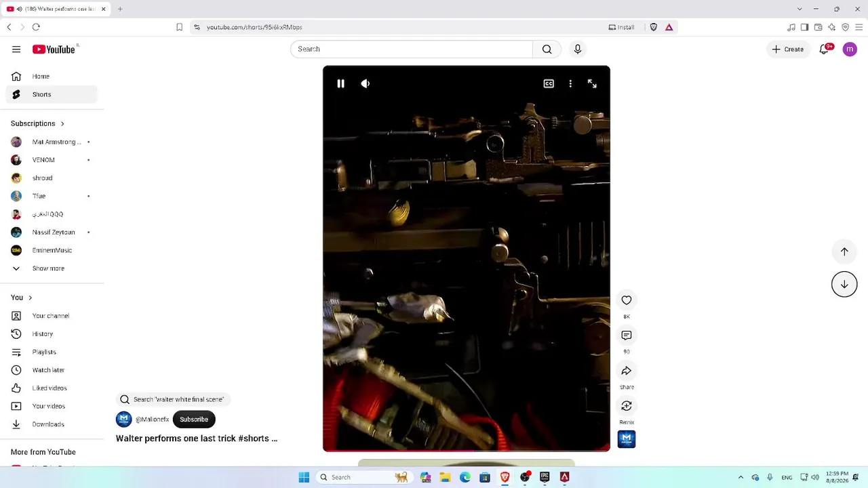Click the YouTube search magnifier button

pos(547,49)
